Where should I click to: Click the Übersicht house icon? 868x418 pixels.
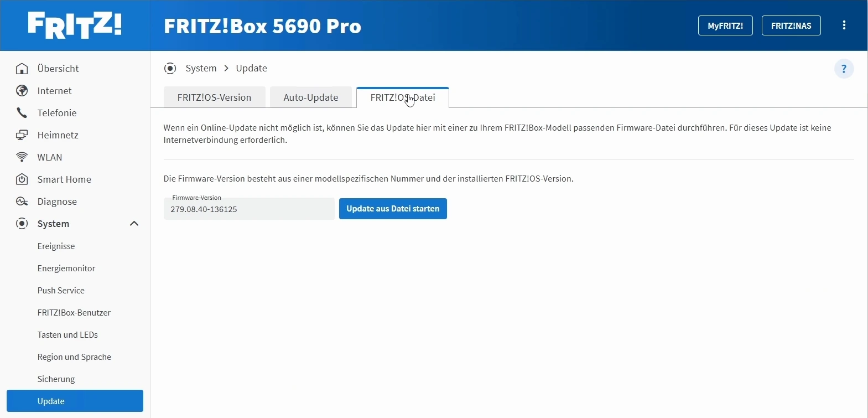point(22,69)
